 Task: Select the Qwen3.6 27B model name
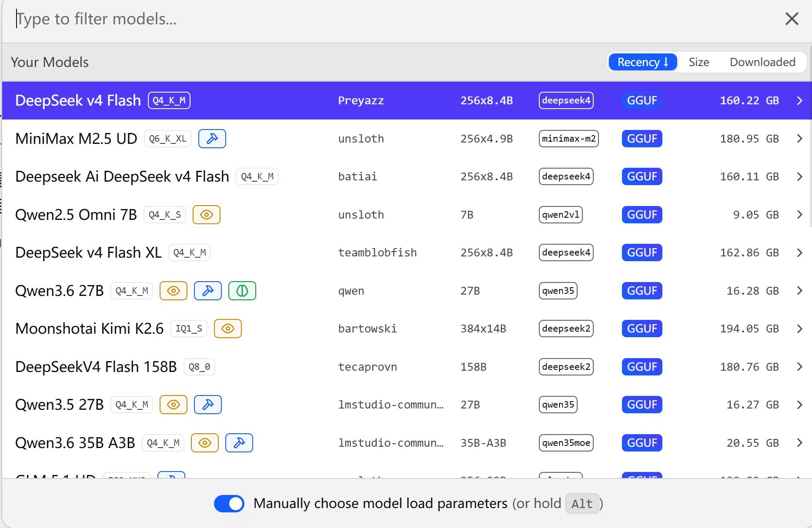(60, 291)
